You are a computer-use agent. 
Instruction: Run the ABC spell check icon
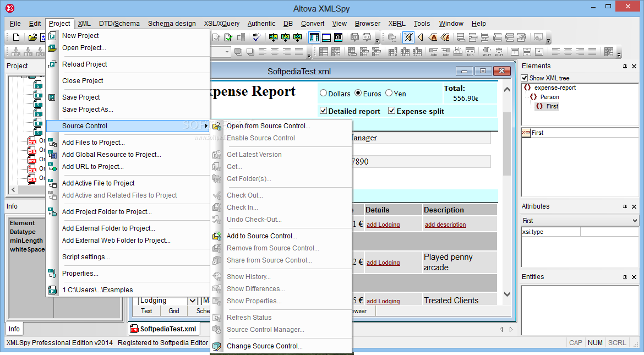click(256, 37)
